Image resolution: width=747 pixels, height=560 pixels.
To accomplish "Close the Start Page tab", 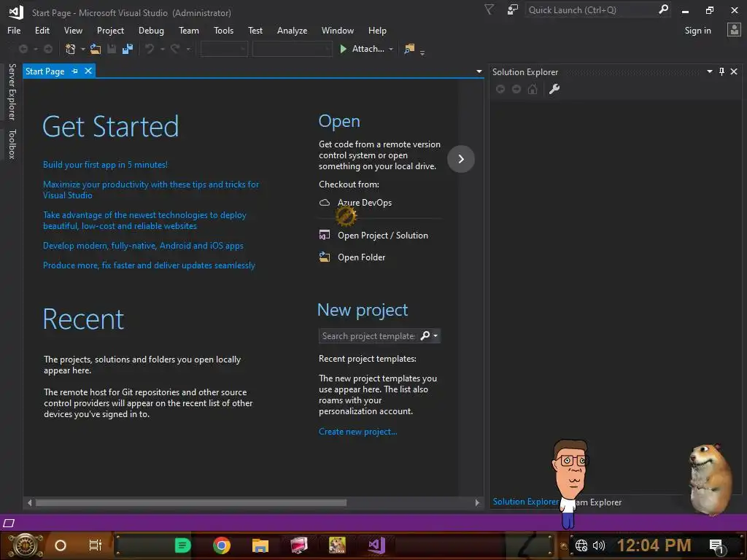I will tap(88, 71).
